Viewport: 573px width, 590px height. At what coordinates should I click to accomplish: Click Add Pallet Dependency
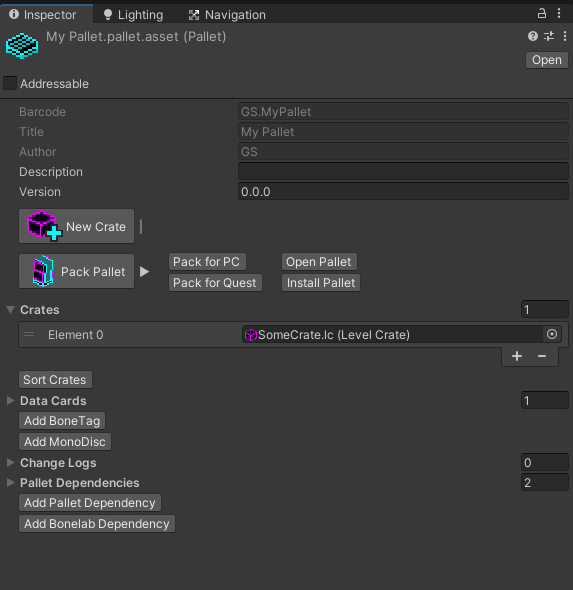90,503
